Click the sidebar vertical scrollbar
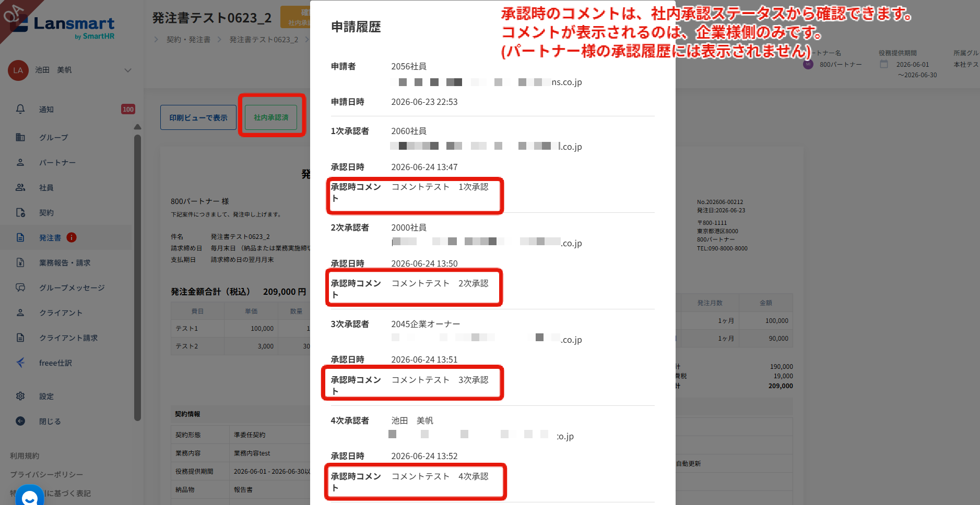980x505 pixels. (137, 278)
